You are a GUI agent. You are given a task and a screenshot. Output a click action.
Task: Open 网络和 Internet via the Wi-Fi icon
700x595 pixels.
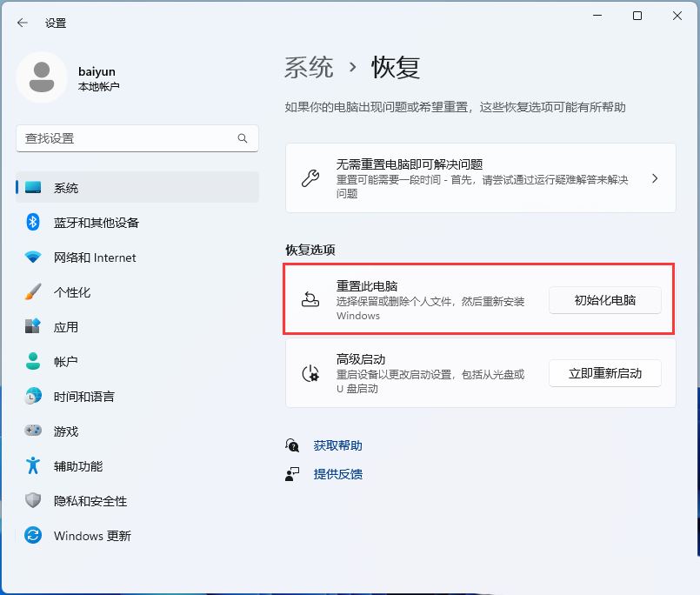tap(33, 257)
